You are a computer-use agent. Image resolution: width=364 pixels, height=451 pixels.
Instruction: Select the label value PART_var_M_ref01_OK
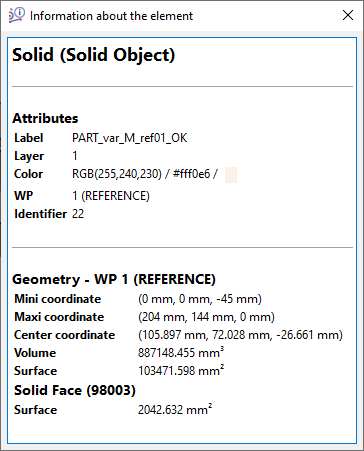(130, 138)
